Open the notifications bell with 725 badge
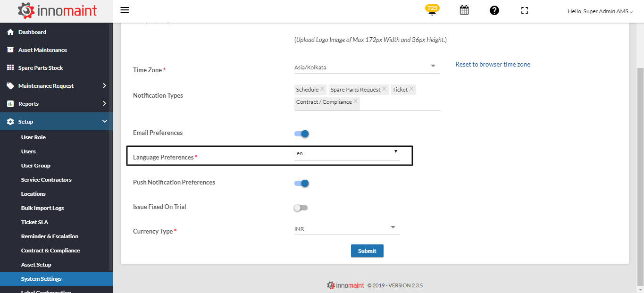This screenshot has width=644, height=293. (432, 11)
